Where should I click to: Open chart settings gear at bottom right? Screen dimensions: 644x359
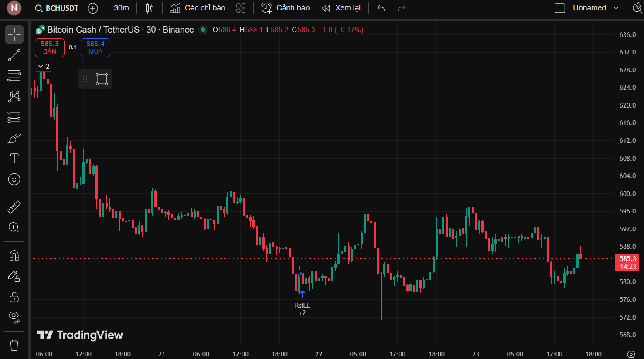click(631, 354)
